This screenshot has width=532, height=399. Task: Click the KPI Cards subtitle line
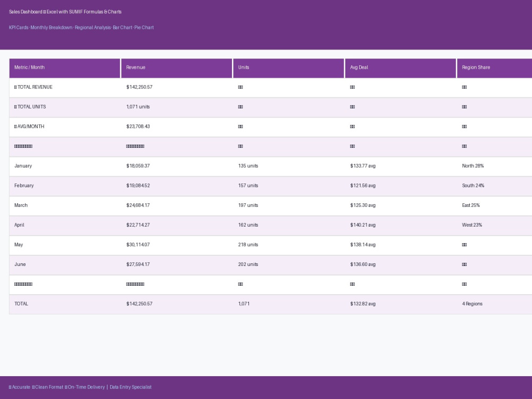tap(81, 28)
